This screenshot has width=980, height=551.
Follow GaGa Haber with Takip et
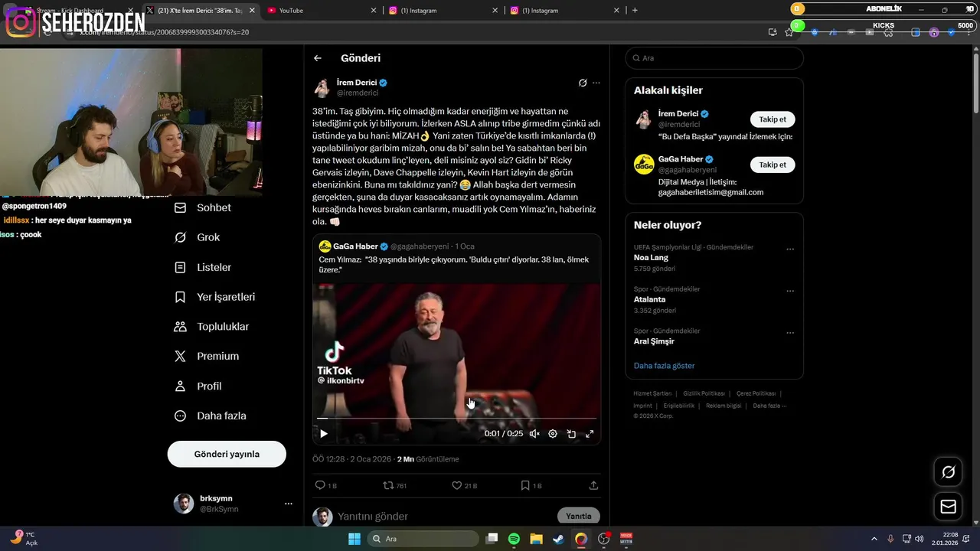point(773,165)
